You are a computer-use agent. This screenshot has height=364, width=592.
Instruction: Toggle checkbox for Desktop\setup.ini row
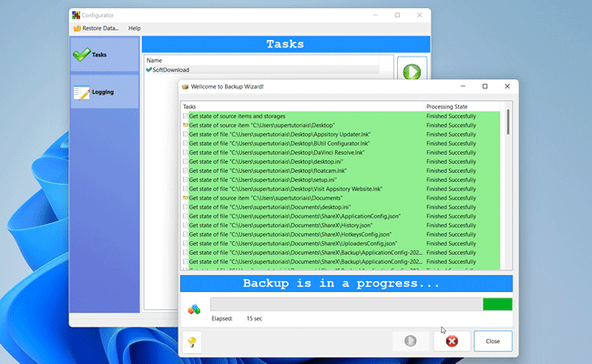[x=186, y=180]
